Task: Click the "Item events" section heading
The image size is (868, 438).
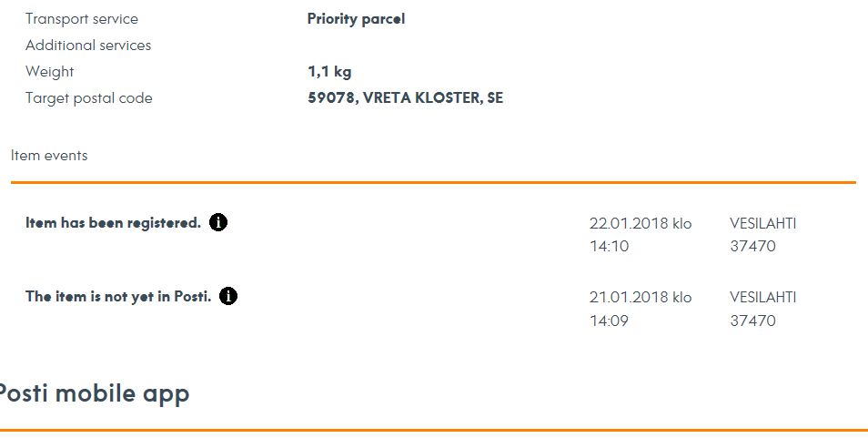Action: point(49,156)
